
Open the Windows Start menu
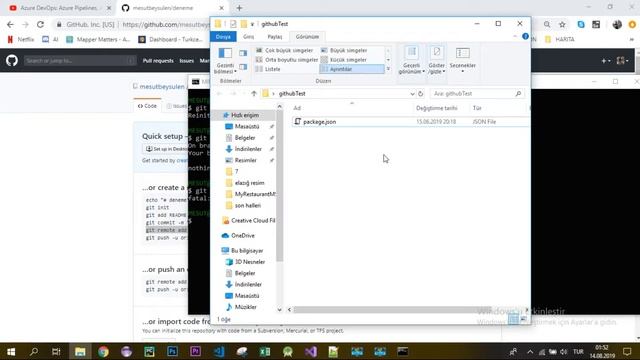11,351
